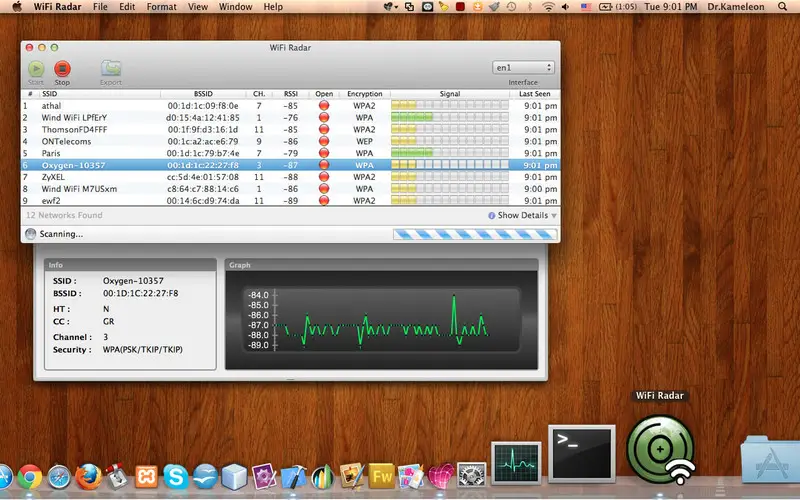
Task: Select the ZyXEL network row
Action: tap(290, 177)
